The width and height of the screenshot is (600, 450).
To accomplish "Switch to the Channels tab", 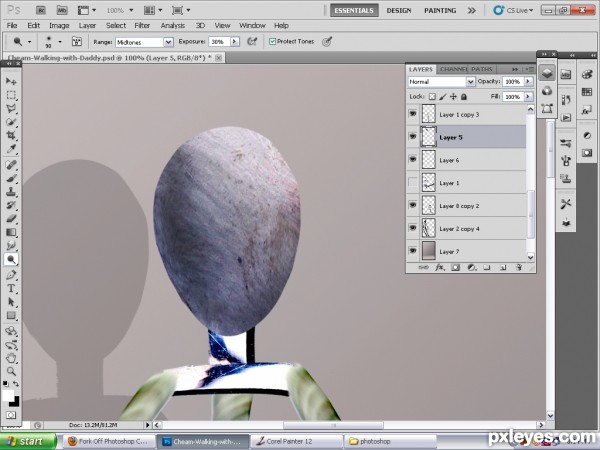I will click(452, 69).
